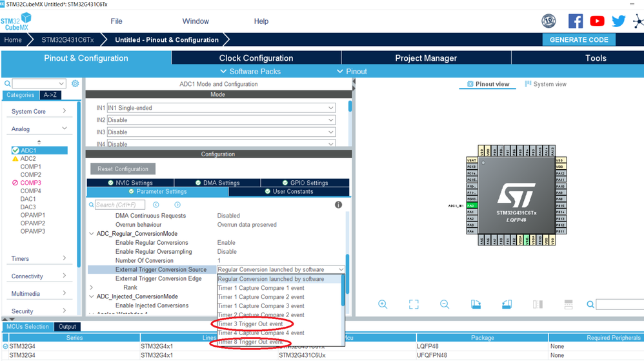Click the stacked rows icon in pinout toolbar
The width and height of the screenshot is (644, 361).
(569, 304)
